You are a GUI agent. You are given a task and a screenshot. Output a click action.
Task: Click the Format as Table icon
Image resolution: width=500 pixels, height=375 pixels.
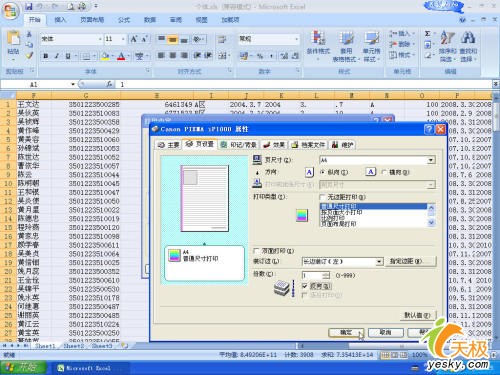pyautogui.click(x=347, y=38)
